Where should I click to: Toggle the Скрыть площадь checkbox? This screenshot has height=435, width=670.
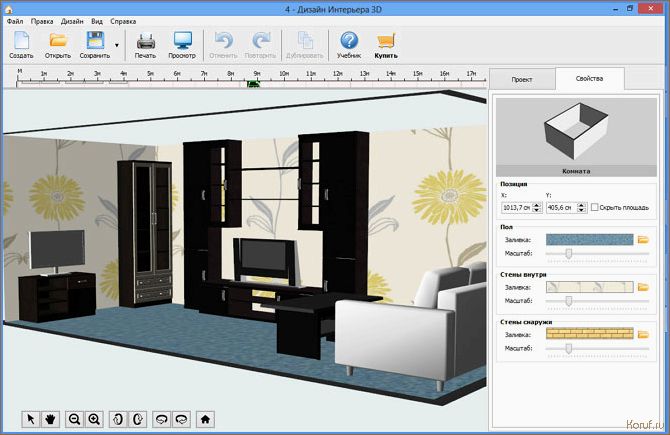click(x=594, y=207)
